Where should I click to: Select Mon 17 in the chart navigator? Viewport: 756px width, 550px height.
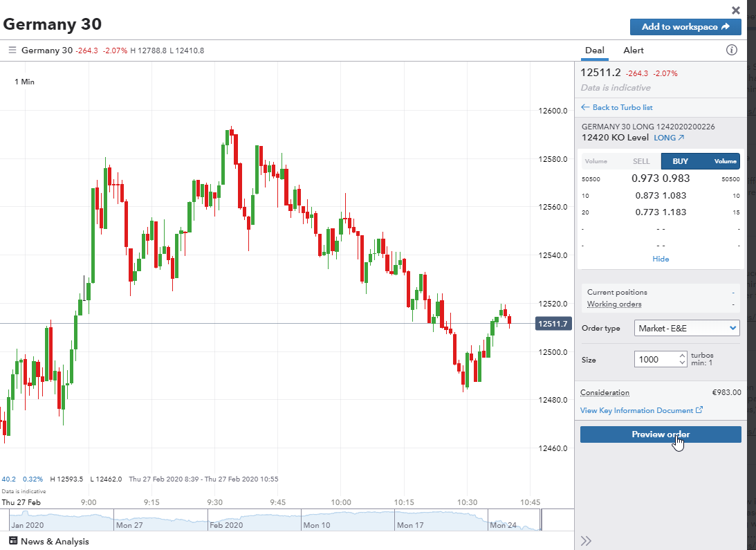(x=410, y=525)
